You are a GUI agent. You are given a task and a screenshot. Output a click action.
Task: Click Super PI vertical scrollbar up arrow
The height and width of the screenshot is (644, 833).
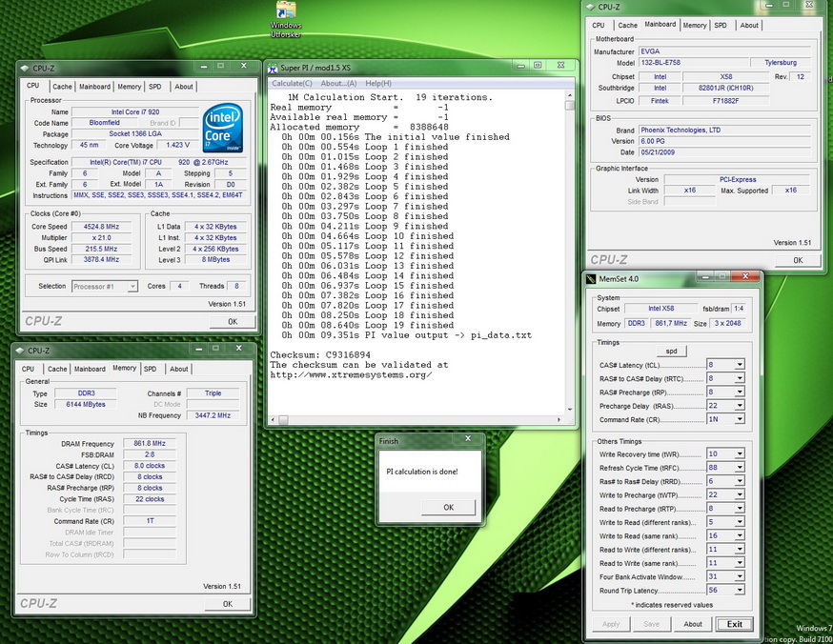(x=570, y=95)
